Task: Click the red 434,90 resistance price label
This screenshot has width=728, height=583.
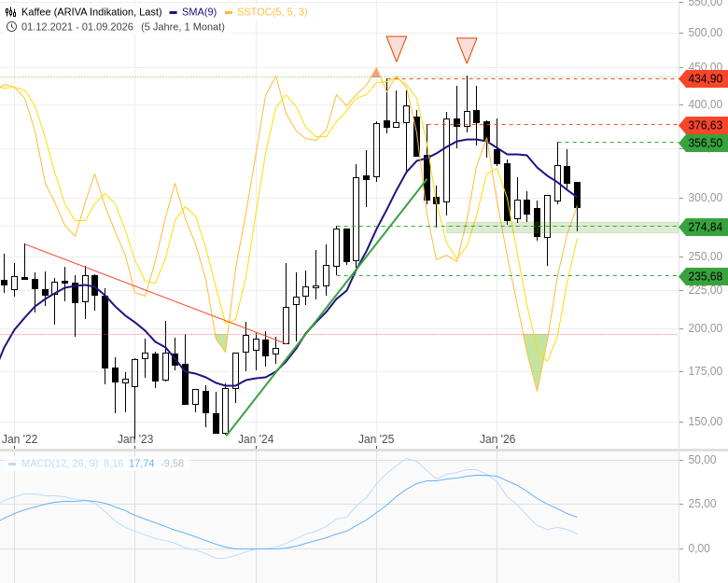Action: click(x=702, y=79)
